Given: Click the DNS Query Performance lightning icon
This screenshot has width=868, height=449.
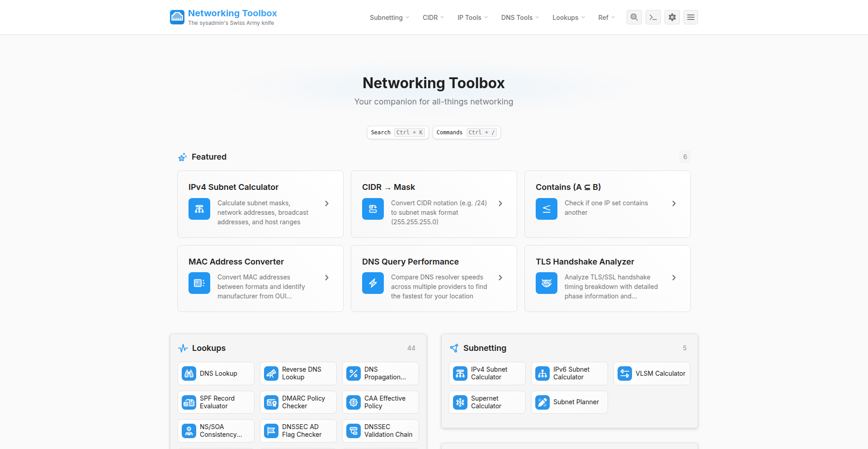Looking at the screenshot, I should (373, 283).
